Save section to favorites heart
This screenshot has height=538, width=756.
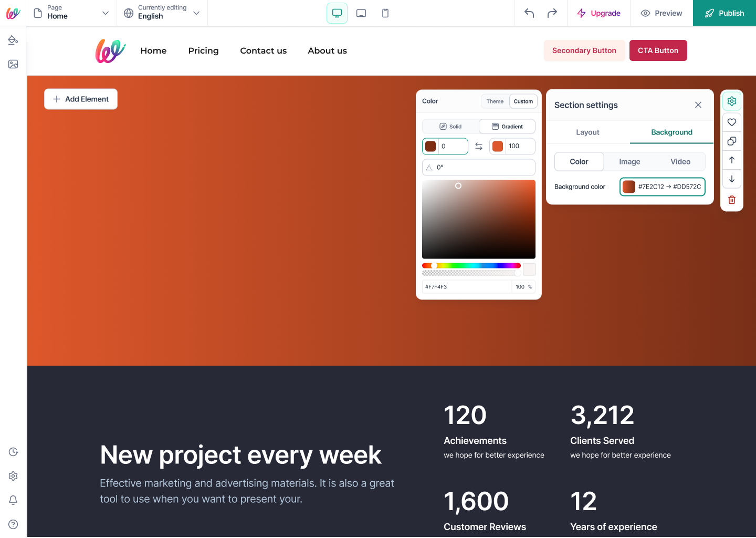pyautogui.click(x=732, y=122)
